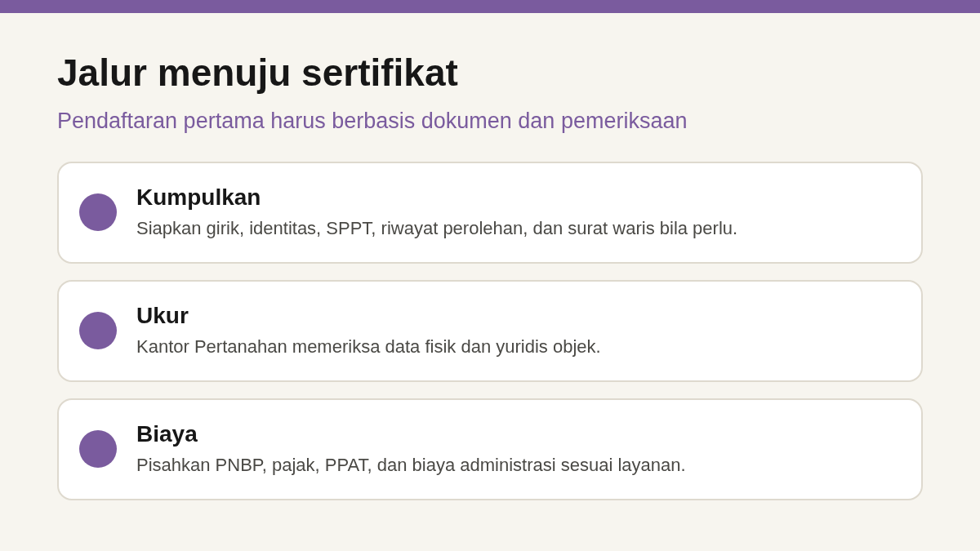Select the Kumpulkan heading

point(198,198)
